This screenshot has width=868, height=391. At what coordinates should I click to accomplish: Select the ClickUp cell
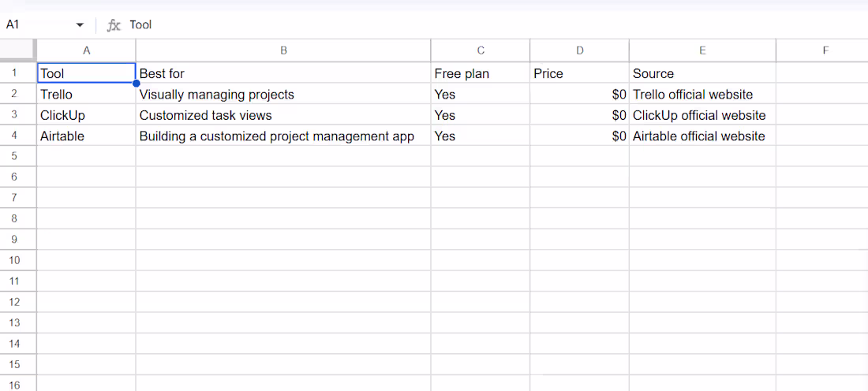coord(86,115)
